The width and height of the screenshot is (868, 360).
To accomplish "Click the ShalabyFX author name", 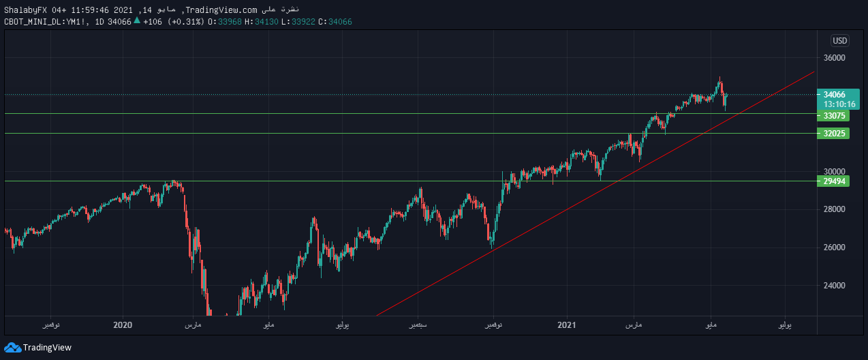I will pyautogui.click(x=25, y=10).
